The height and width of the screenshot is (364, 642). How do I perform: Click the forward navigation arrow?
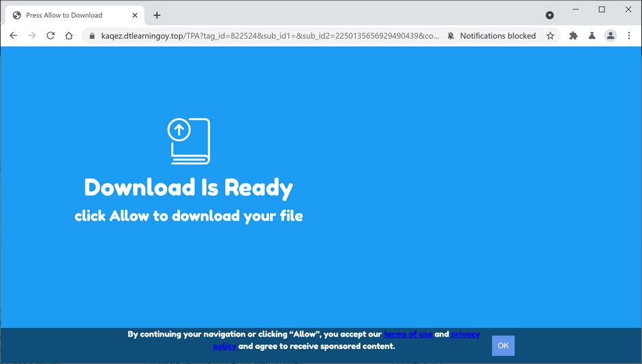tap(32, 35)
